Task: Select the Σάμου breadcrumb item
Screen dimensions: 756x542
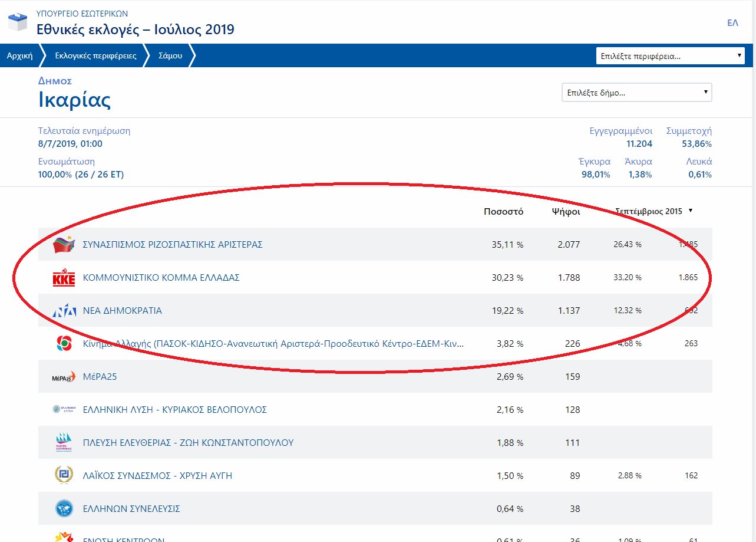Action: coord(170,56)
